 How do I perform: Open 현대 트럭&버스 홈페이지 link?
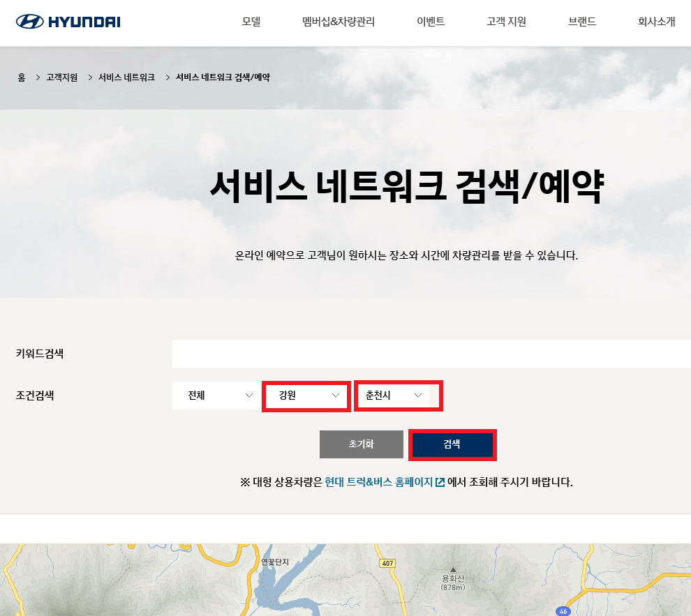(x=385, y=482)
